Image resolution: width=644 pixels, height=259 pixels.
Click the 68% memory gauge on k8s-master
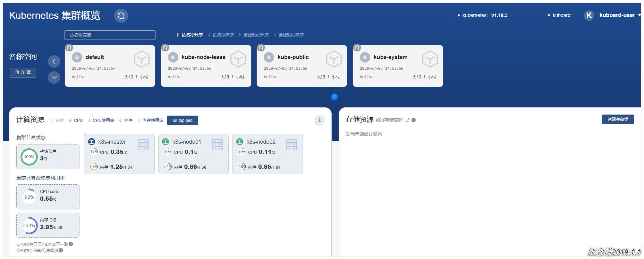pos(94,167)
